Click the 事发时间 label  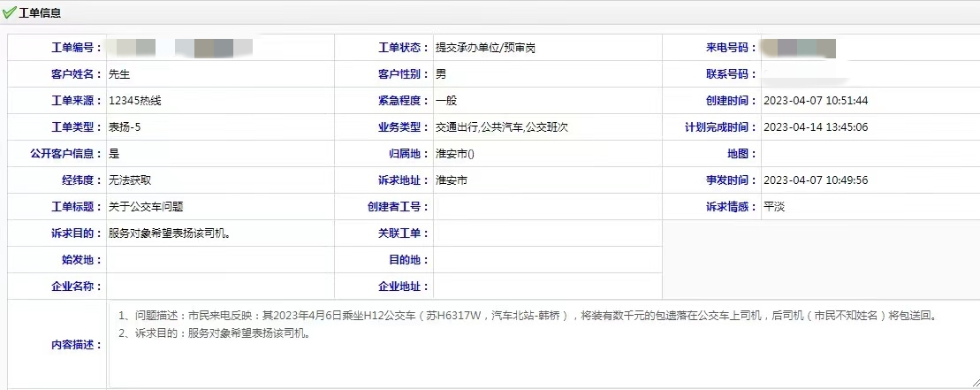coord(731,180)
